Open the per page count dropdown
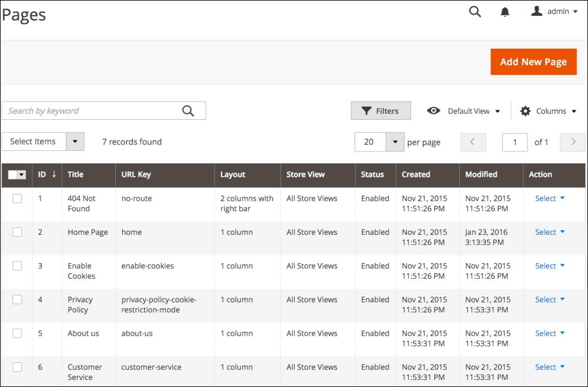Image resolution: width=588 pixels, height=387 pixels. 395,142
